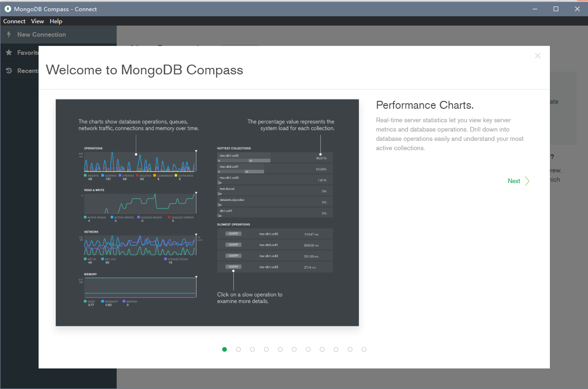Click the Next chevron arrow
This screenshot has height=389, width=588.
tap(527, 181)
